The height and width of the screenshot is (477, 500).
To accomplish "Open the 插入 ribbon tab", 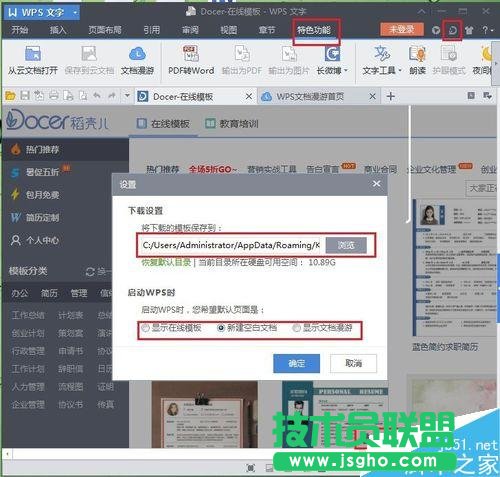I will 58,30.
